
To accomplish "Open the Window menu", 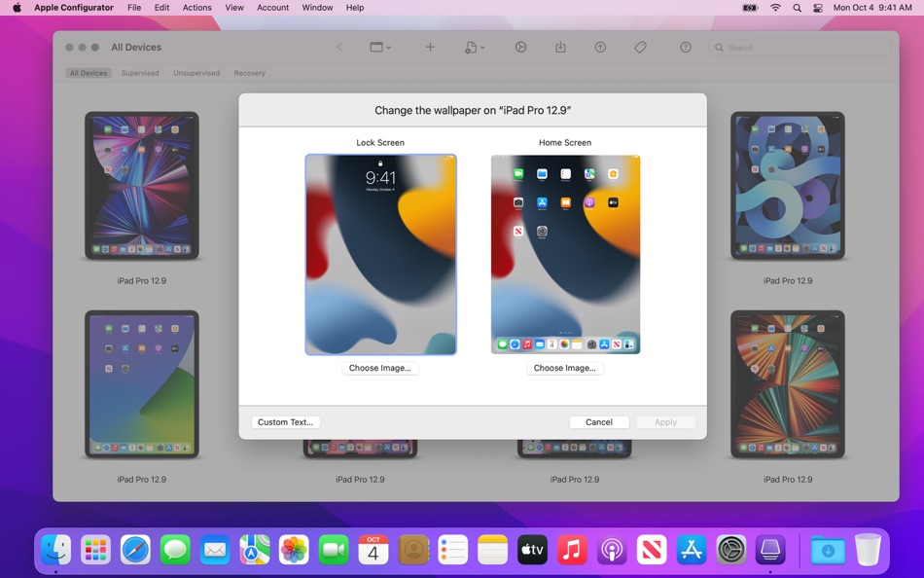I will [x=317, y=8].
